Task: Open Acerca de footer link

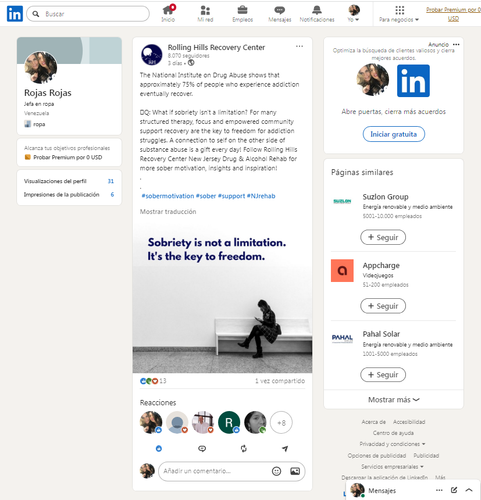Action: click(373, 422)
